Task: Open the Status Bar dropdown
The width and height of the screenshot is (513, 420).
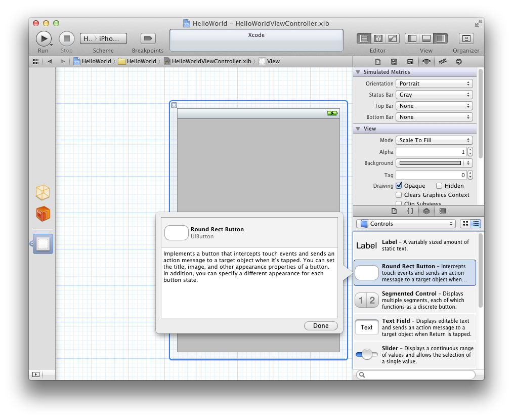Action: pos(434,95)
